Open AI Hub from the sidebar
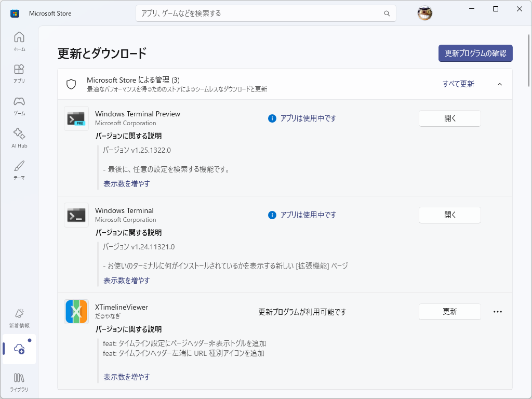Screen dimensions: 532x399 click(19, 138)
